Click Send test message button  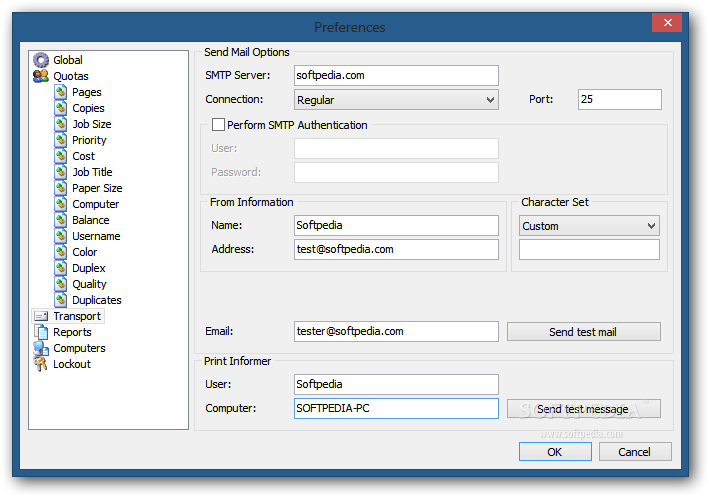583,409
